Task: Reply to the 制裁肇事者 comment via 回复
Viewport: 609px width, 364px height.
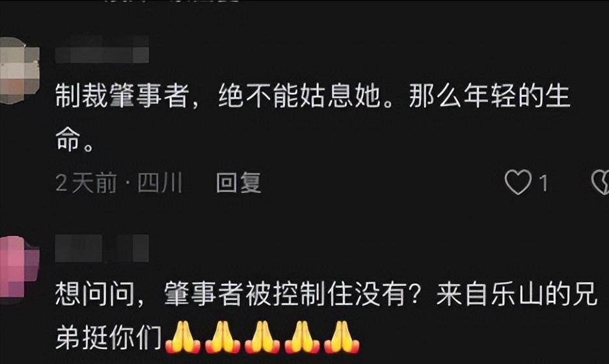Action: point(239,183)
